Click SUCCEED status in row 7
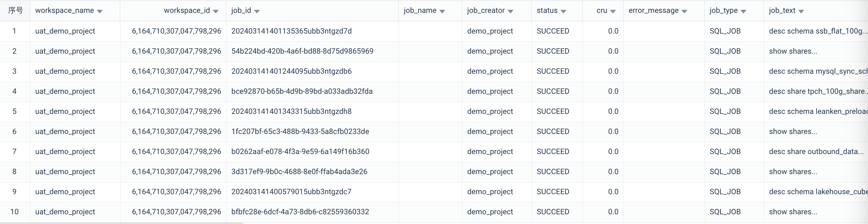Screen dimensions: 868x224 (x=553, y=152)
